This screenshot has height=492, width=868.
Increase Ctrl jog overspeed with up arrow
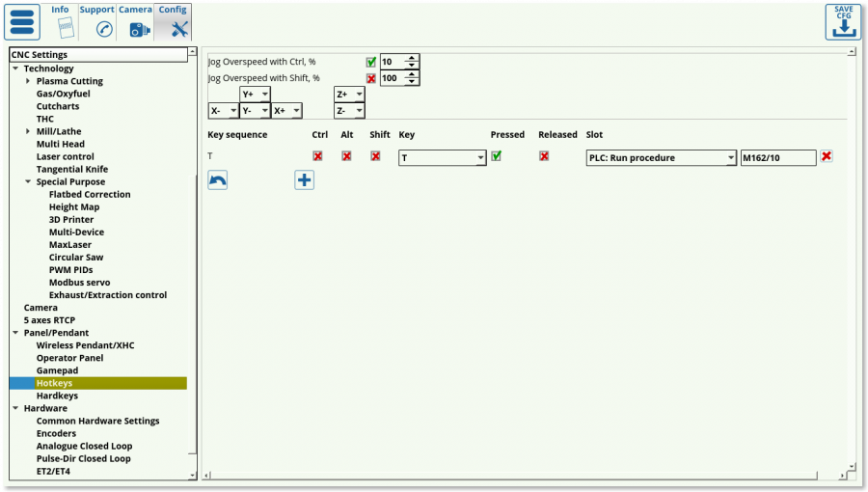coord(411,58)
